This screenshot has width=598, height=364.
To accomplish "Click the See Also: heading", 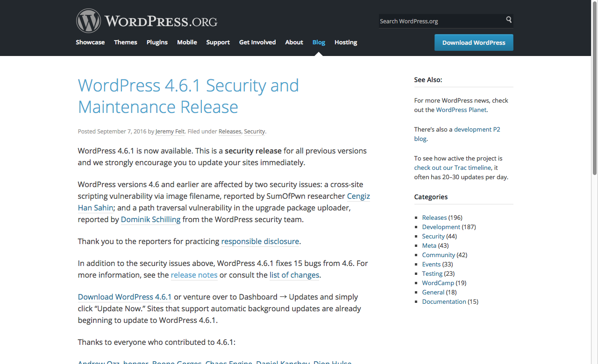I will coord(428,80).
